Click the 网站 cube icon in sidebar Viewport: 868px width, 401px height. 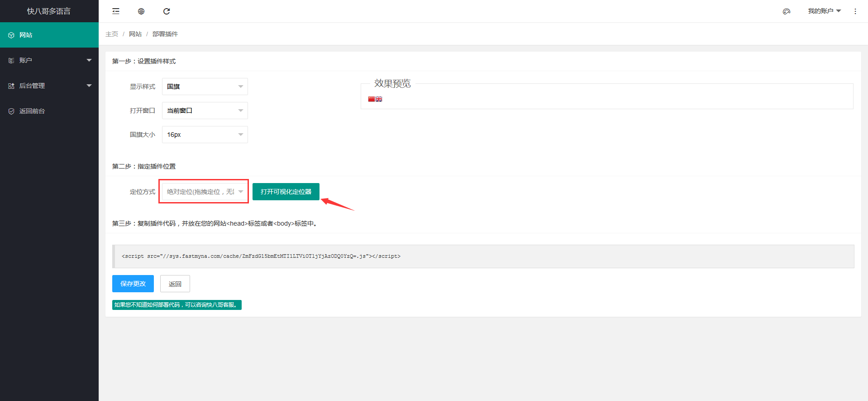click(11, 35)
